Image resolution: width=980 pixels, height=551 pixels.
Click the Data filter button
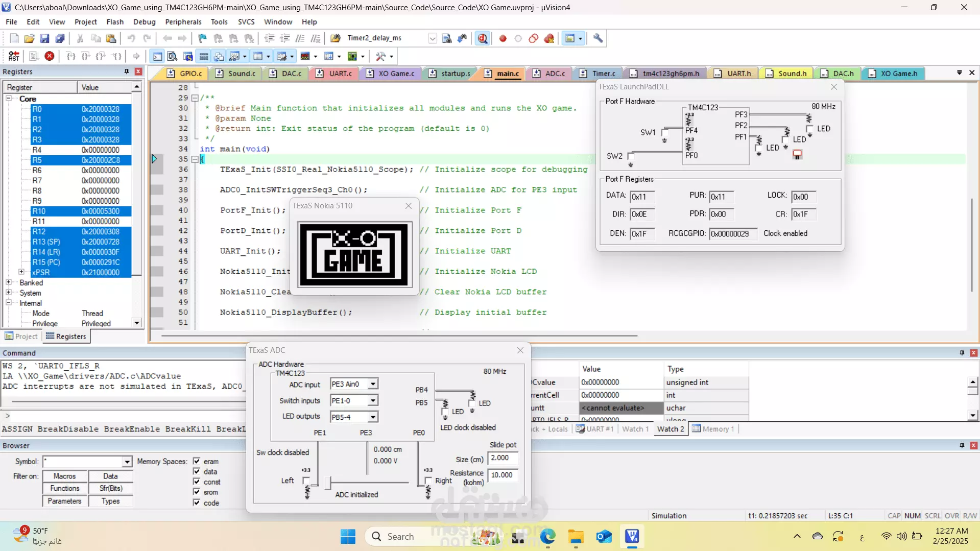pos(111,476)
